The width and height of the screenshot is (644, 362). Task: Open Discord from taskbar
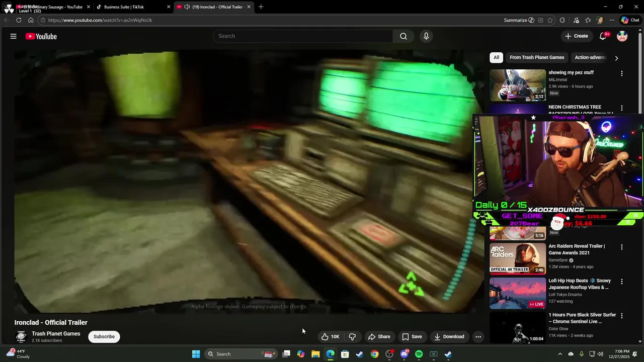tap(404, 354)
